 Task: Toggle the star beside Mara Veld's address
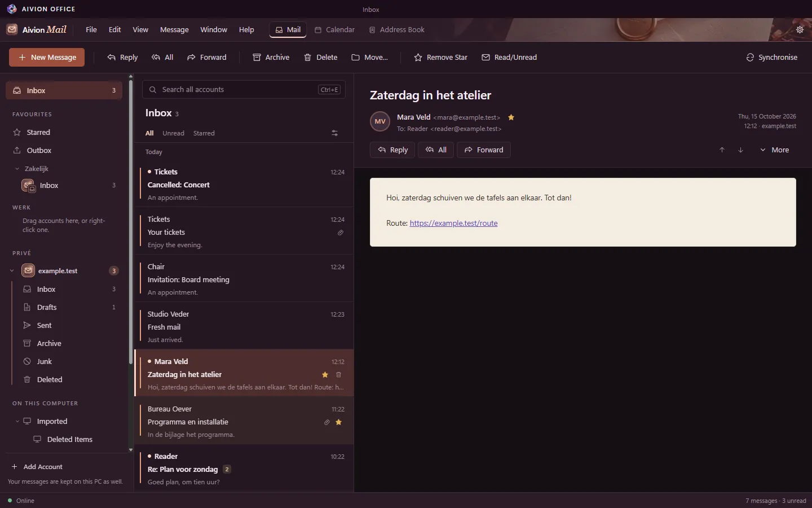point(511,117)
